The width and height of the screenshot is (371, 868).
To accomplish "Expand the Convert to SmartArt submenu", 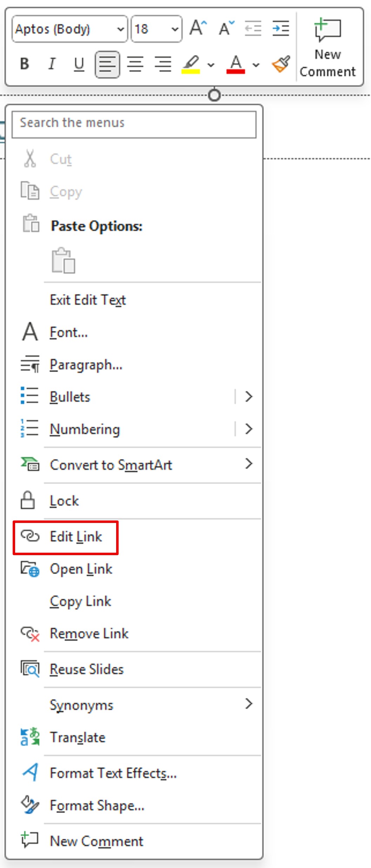I will pyautogui.click(x=249, y=464).
